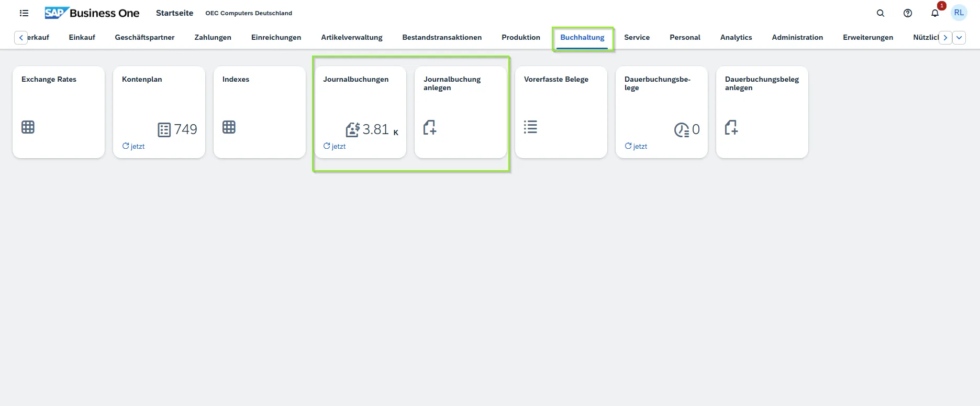Click the Exchange Rates grid icon
The height and width of the screenshot is (406, 980).
point(28,127)
